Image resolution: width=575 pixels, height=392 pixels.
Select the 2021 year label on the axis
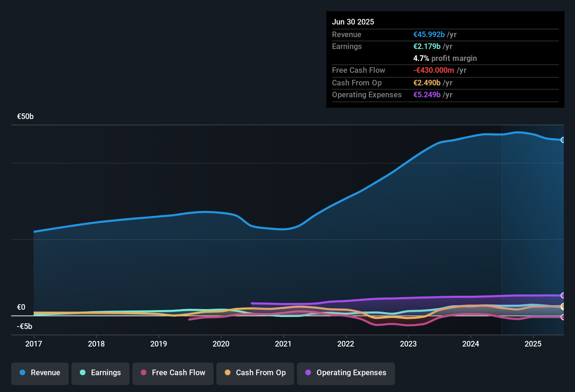point(284,344)
